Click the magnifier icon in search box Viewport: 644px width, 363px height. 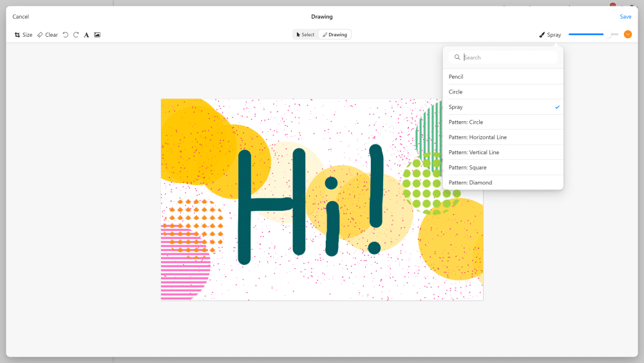(457, 57)
